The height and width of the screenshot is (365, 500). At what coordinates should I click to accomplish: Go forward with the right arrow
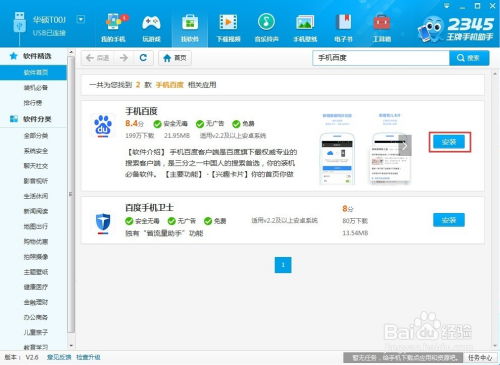124,58
